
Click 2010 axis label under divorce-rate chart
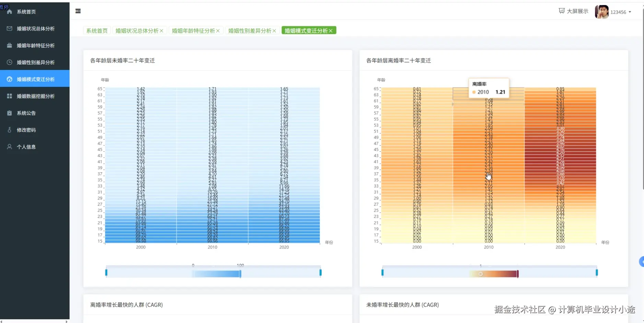pos(489,247)
